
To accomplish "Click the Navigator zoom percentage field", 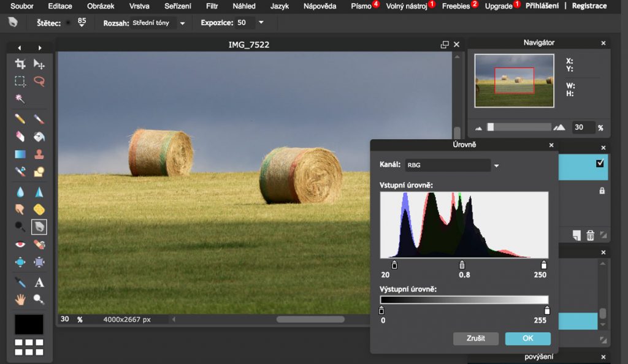I will pos(583,127).
